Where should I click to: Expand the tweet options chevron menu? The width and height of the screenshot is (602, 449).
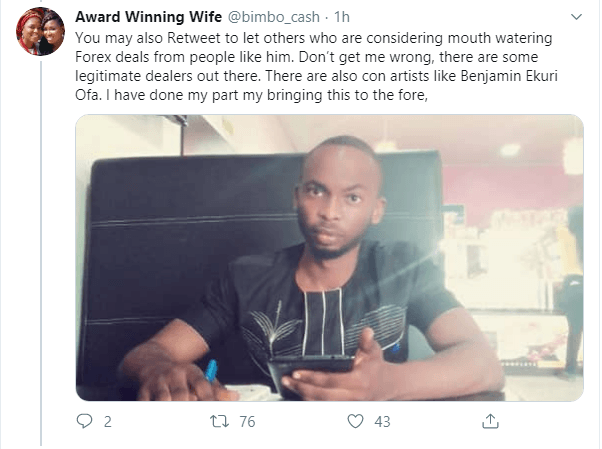click(577, 17)
